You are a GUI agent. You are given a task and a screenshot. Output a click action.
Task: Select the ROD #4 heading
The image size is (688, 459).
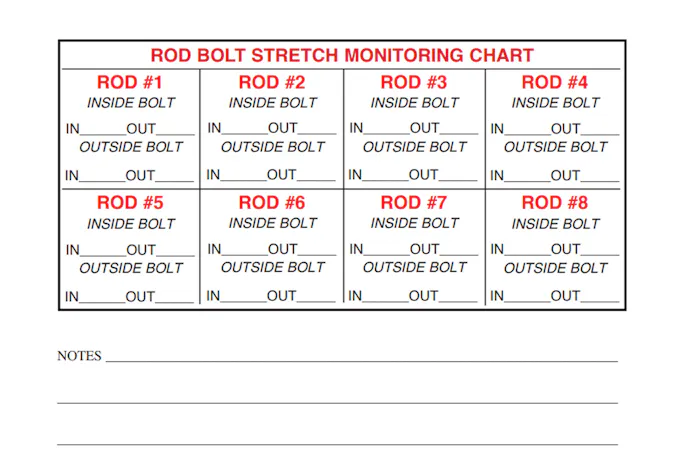point(555,82)
